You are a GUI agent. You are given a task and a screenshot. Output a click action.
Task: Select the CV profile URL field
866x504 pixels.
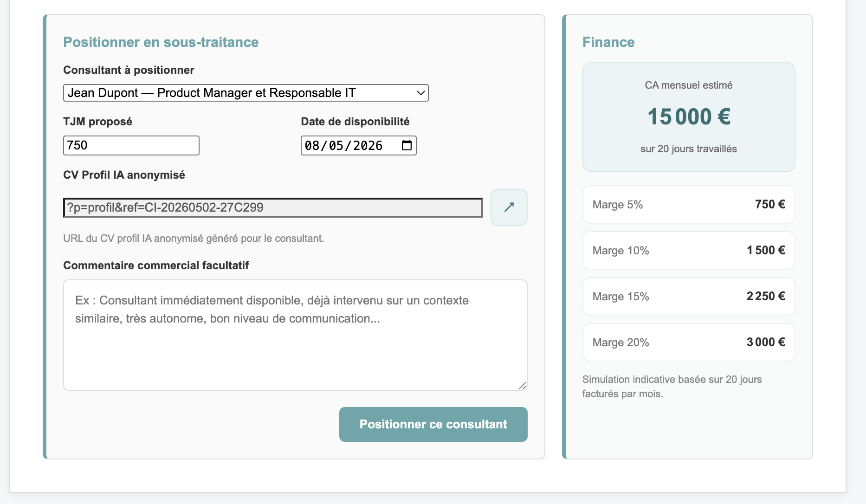click(273, 207)
